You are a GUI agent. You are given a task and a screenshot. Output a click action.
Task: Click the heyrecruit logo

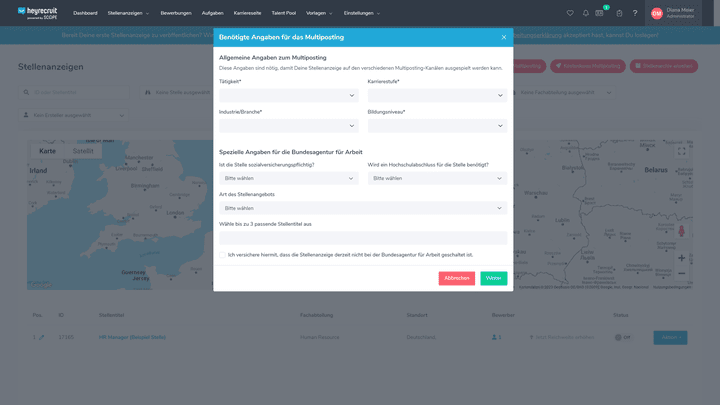(x=36, y=13)
